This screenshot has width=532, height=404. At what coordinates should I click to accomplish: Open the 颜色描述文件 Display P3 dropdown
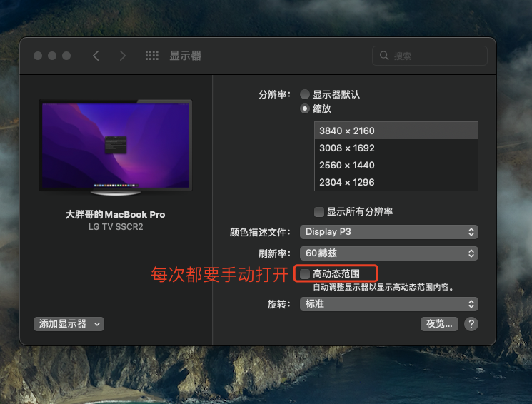point(388,232)
